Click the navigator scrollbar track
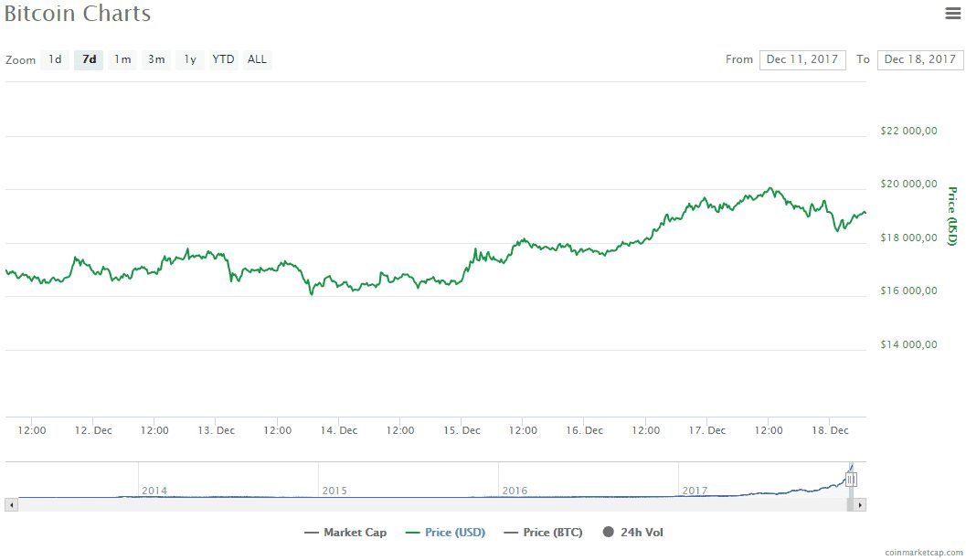Image resolution: width=966 pixels, height=560 pixels. (x=431, y=505)
